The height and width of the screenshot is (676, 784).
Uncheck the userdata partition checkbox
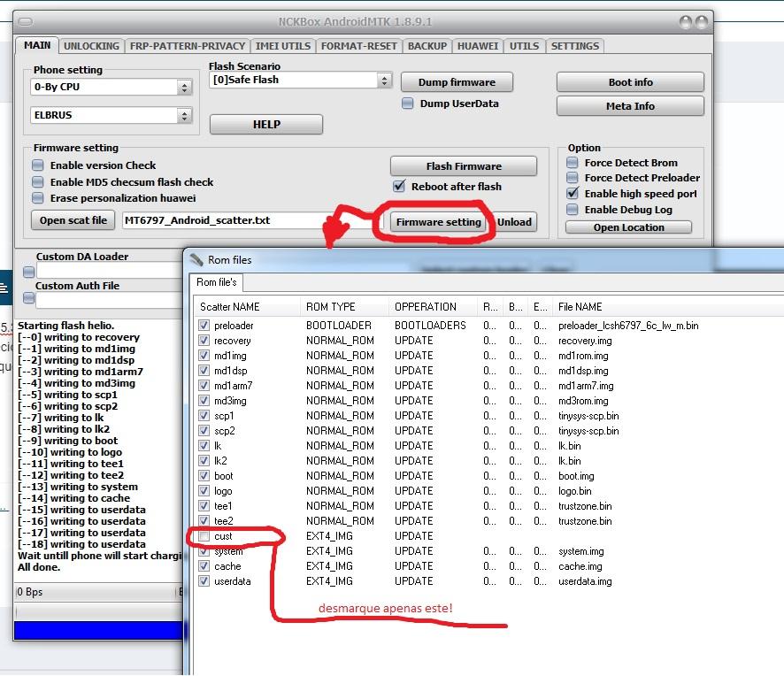(x=204, y=581)
